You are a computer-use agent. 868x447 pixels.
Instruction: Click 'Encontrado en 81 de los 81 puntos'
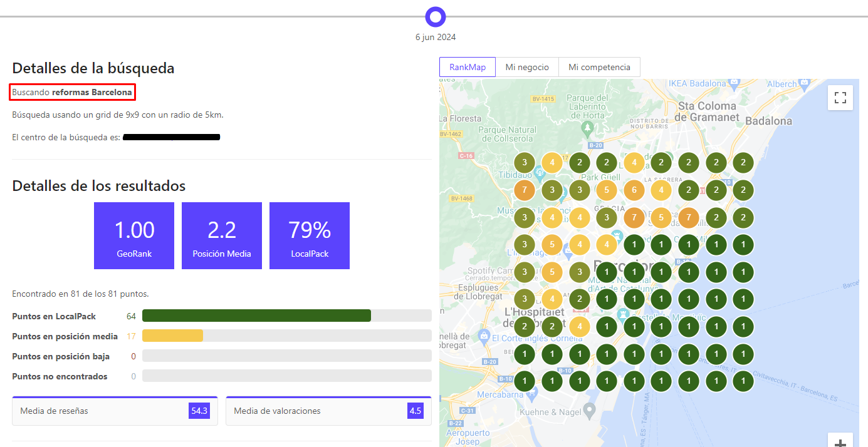point(80,294)
